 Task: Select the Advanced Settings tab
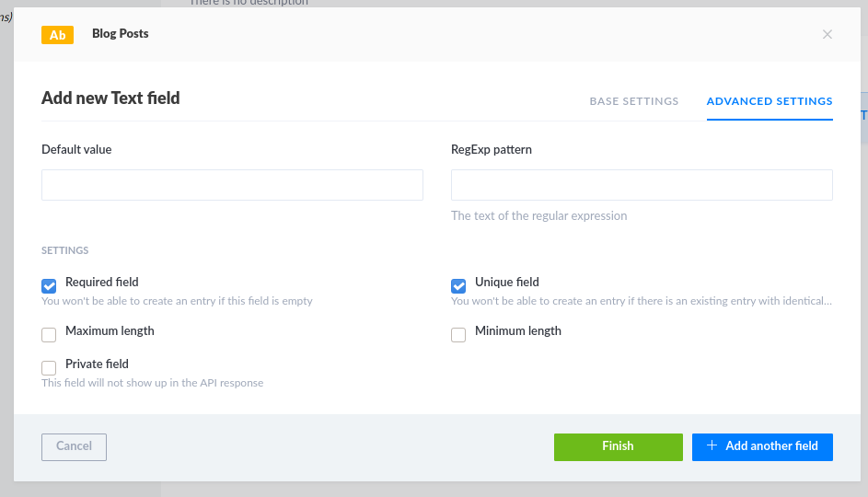tap(769, 101)
